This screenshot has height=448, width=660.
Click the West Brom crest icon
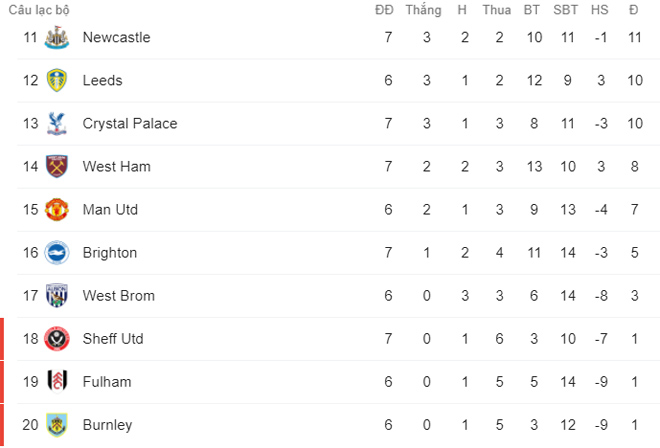(x=57, y=296)
